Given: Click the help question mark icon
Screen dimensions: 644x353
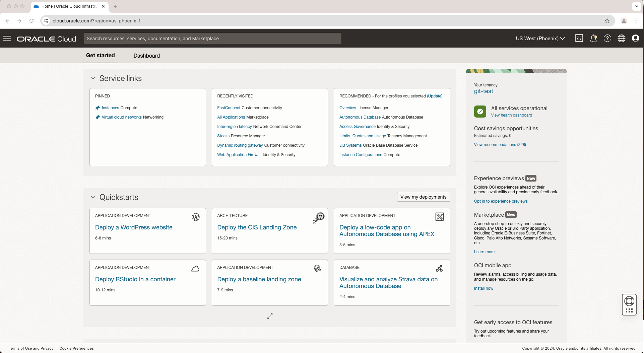Looking at the screenshot, I should click(607, 39).
